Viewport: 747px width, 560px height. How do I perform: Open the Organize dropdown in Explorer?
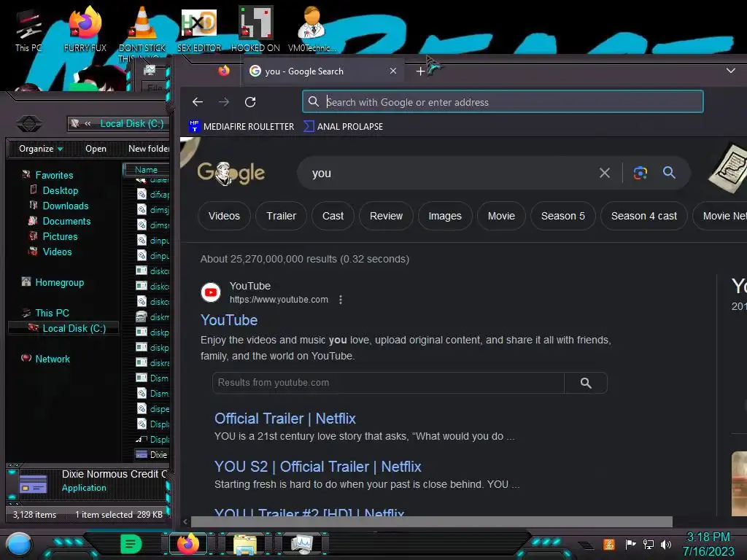pyautogui.click(x=41, y=149)
